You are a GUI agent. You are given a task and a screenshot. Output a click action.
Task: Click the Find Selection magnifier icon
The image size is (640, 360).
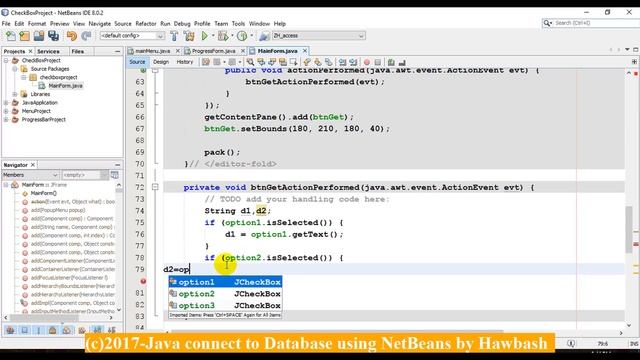(x=250, y=62)
